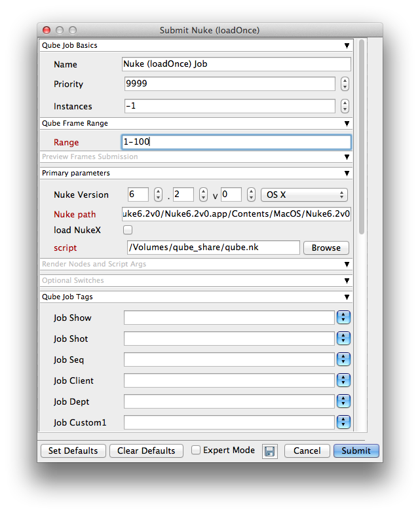The width and height of the screenshot is (420, 514).
Task: Expand the Preview Frames Submission section
Action: [197, 157]
